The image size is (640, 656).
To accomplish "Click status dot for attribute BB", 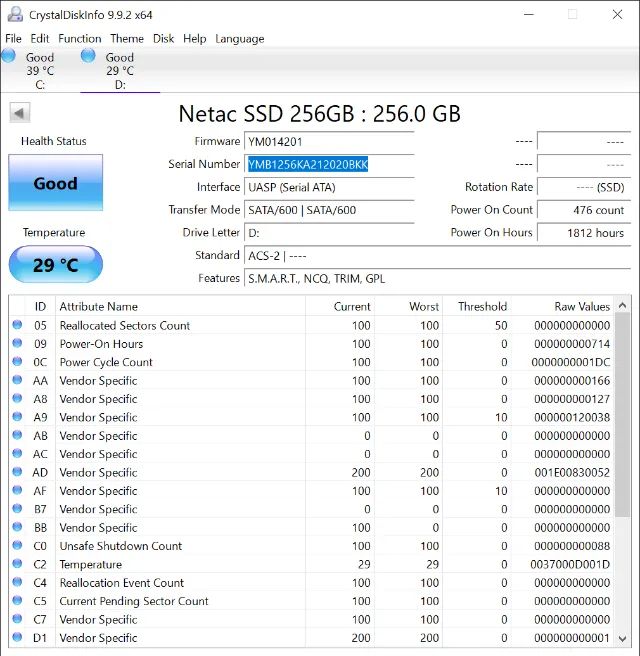I will click(17, 527).
